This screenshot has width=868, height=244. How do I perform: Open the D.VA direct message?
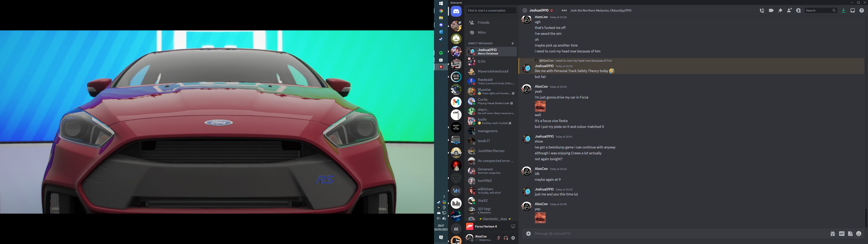[x=482, y=62]
